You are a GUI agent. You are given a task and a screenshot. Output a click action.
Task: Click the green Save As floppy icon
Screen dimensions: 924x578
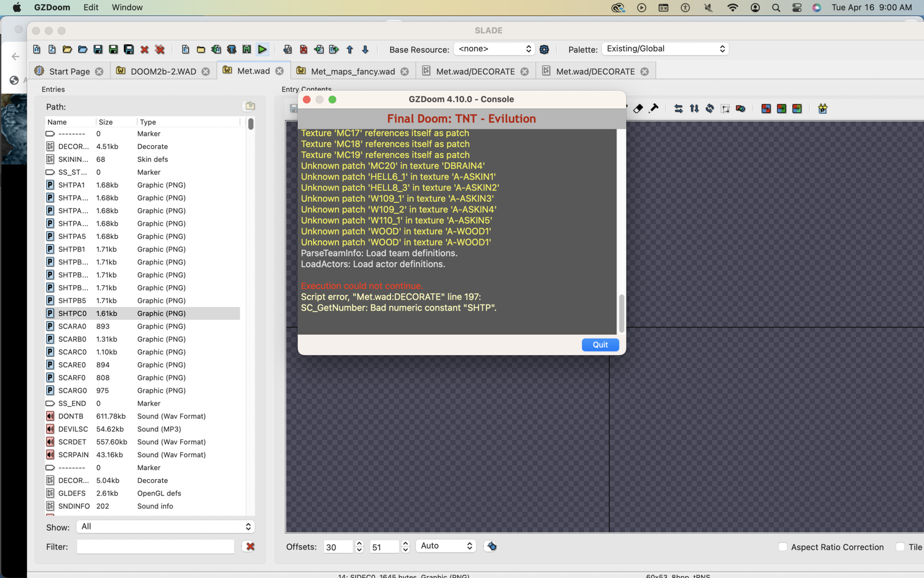coord(114,49)
